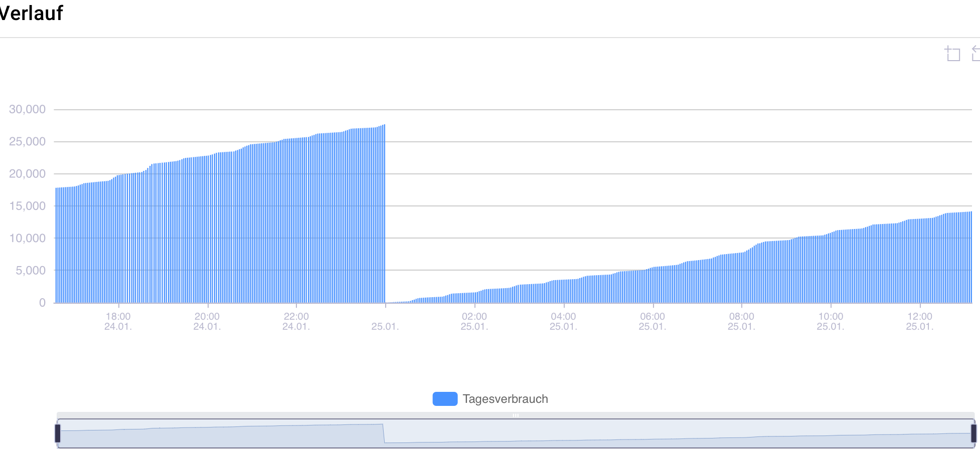Viewport: 980px width, 455px height.
Task: Click the 12:00 25.01. axis label
Action: click(x=920, y=321)
